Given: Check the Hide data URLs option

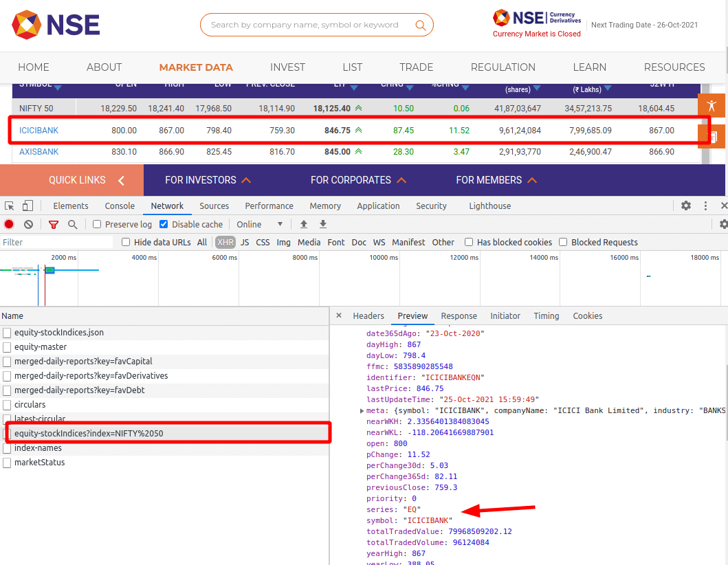Looking at the screenshot, I should [x=125, y=242].
